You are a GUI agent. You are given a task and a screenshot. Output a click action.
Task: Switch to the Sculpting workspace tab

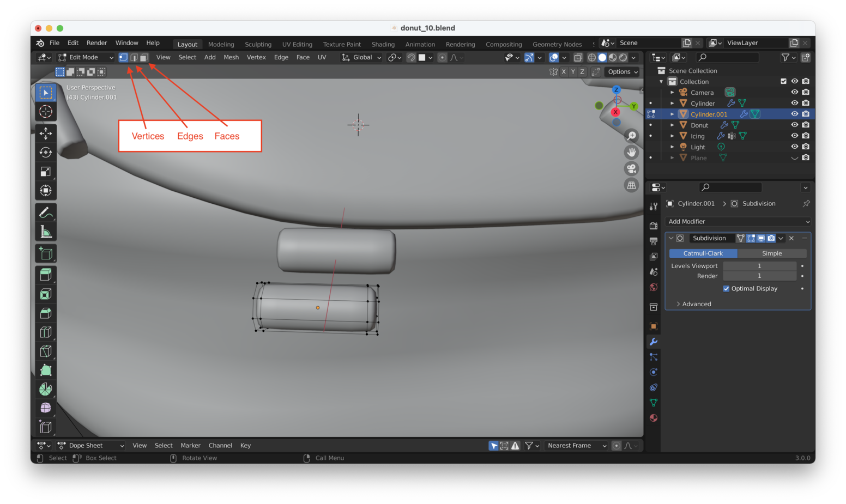(x=258, y=44)
